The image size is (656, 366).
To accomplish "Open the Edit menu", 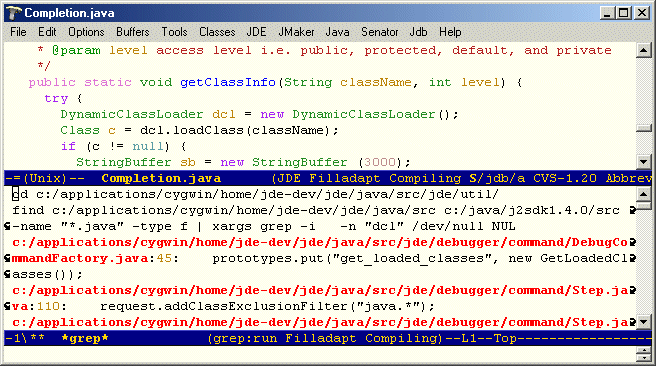I will point(47,32).
